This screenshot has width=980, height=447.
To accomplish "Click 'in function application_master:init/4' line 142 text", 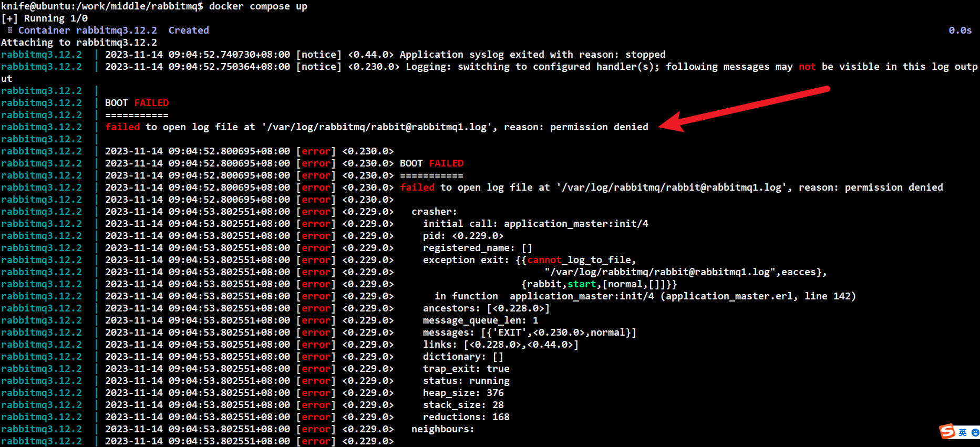I will click(645, 296).
